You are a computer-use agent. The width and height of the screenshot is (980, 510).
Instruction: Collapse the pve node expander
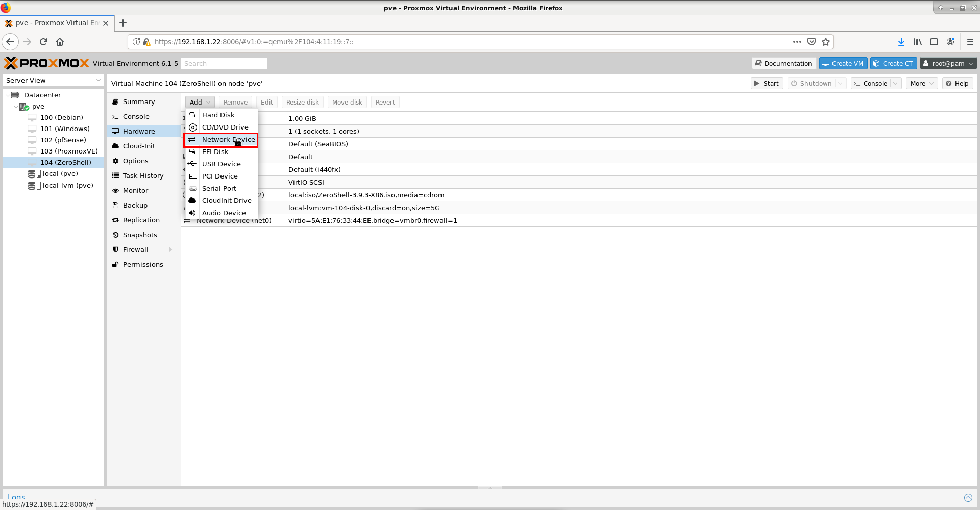16,107
